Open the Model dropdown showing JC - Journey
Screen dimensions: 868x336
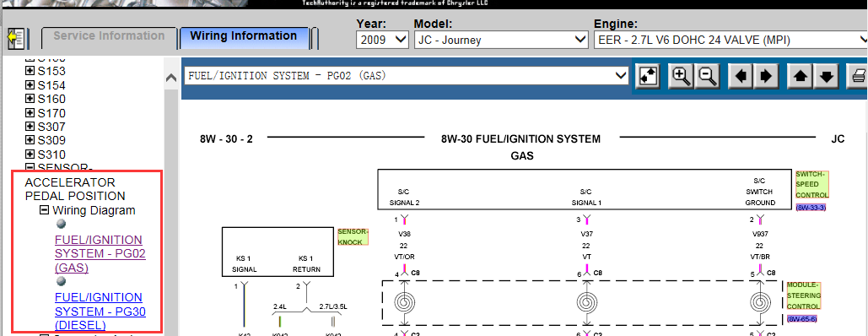[501, 40]
